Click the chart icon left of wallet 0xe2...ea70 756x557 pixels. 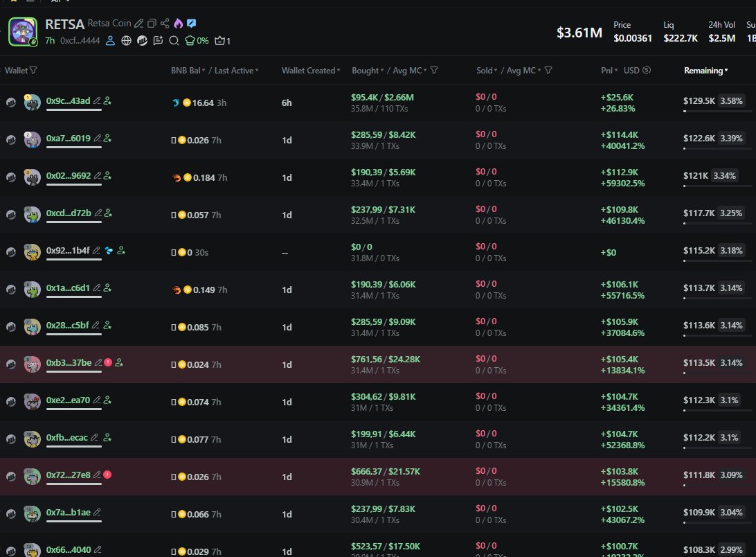coord(10,402)
